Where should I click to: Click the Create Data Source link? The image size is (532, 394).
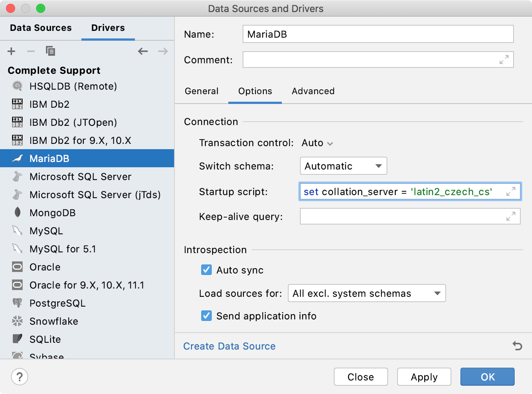pyautogui.click(x=229, y=346)
